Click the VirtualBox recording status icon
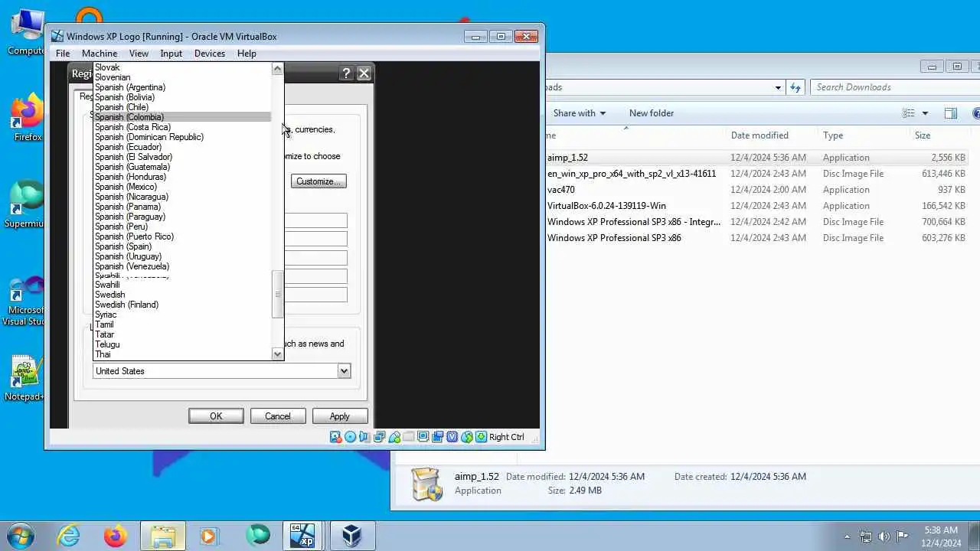980x551 pixels. point(437,437)
